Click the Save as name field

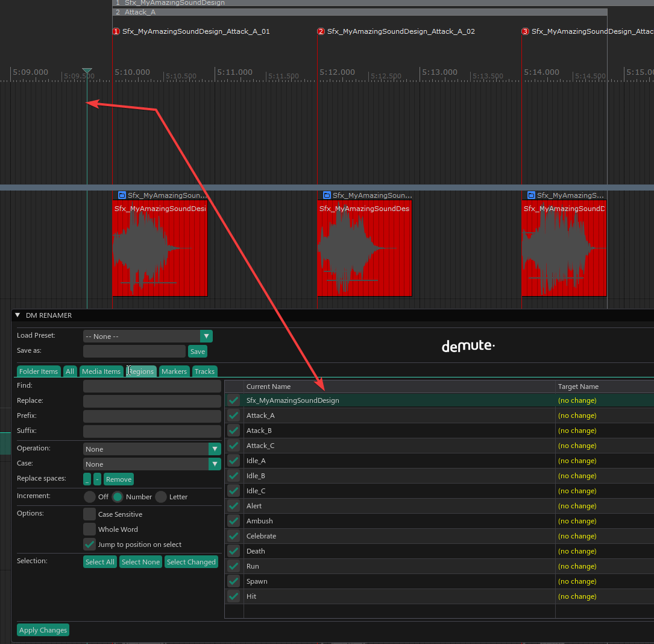point(134,351)
